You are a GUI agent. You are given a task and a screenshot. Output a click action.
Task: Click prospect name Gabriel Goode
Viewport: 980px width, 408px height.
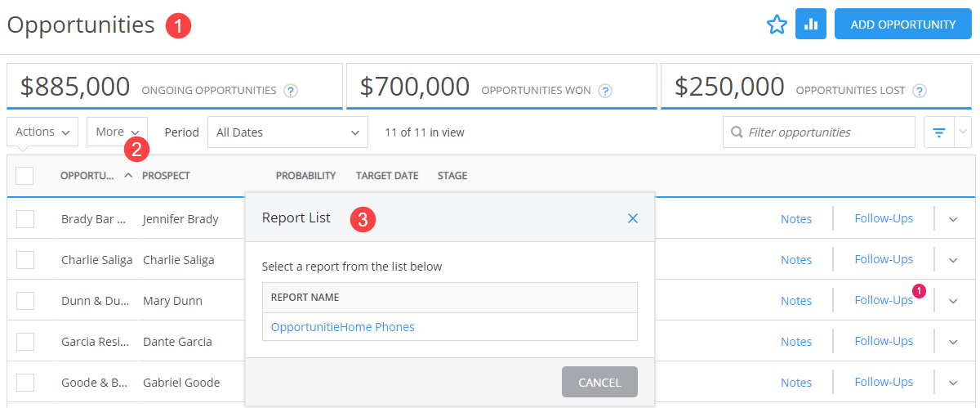click(181, 383)
